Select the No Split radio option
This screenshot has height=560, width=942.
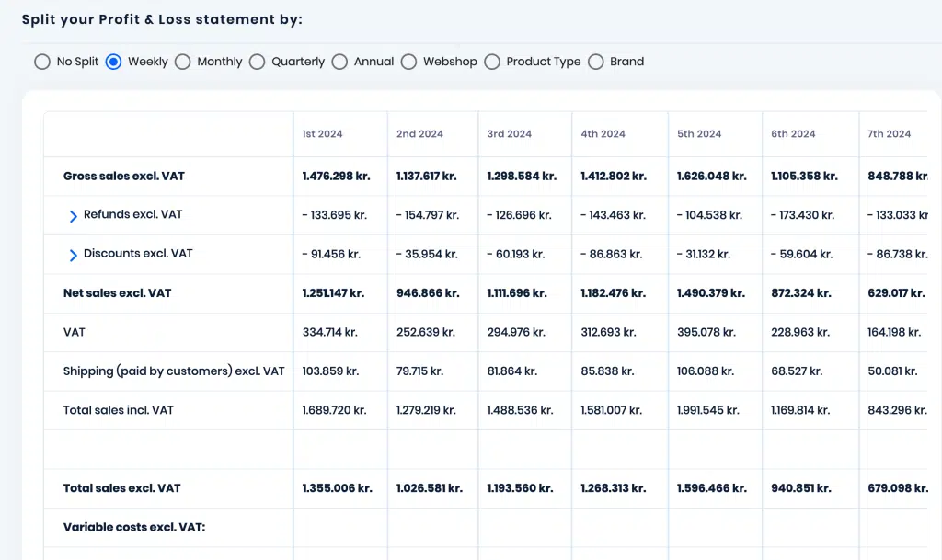(x=42, y=62)
